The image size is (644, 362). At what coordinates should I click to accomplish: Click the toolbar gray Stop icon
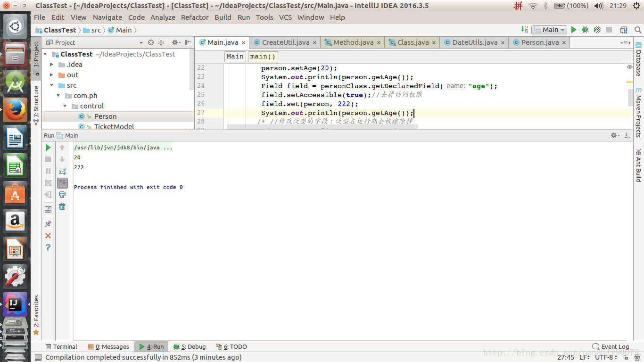609,30
